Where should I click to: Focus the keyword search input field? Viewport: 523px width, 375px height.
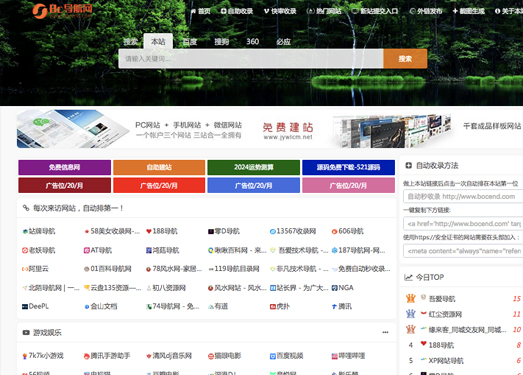(250, 59)
